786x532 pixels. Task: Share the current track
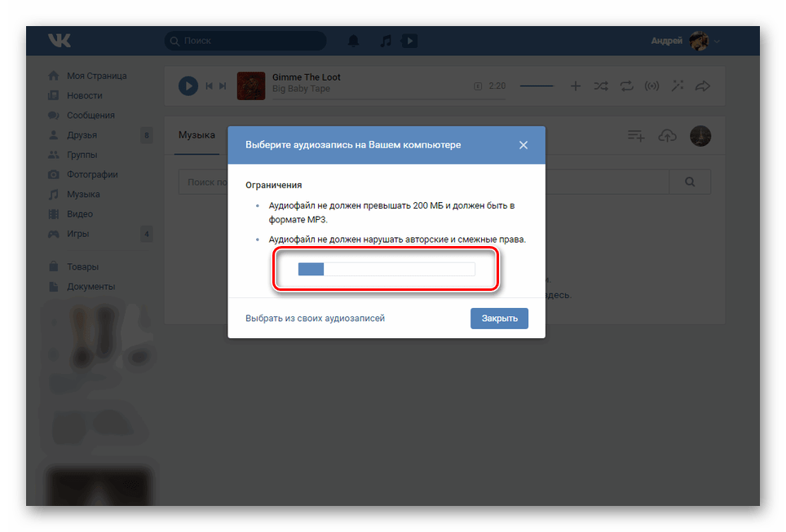(x=703, y=86)
